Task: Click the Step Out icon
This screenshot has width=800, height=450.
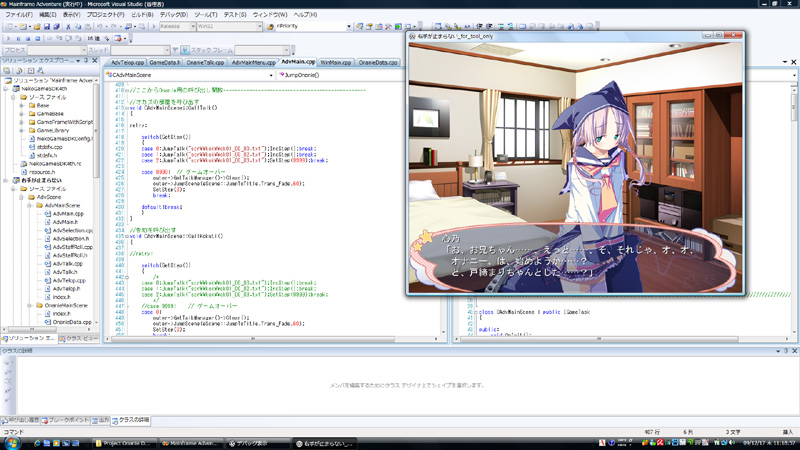Action: tap(78, 38)
